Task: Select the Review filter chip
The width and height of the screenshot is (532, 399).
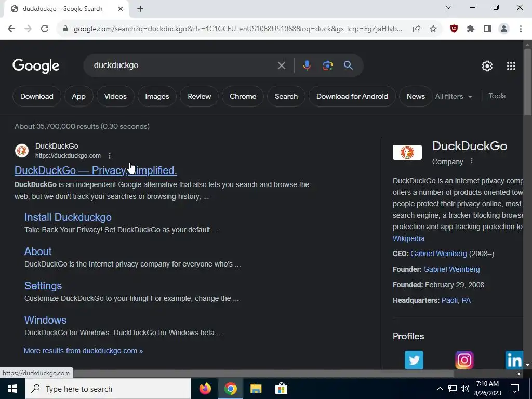Action: 199,96
